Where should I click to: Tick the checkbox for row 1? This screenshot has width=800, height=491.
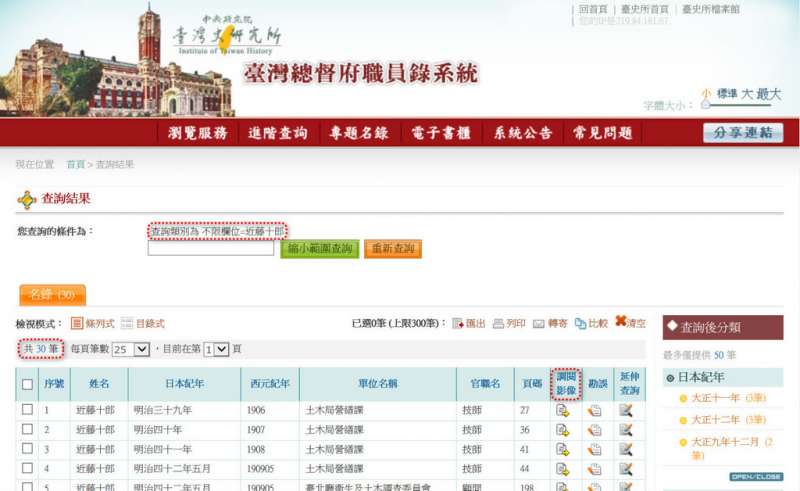[x=28, y=409]
